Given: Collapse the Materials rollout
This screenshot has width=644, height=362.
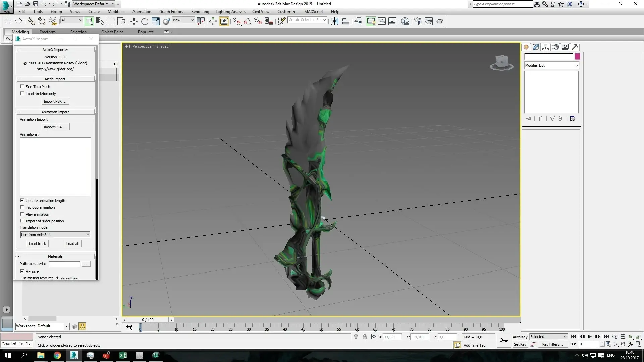Looking at the screenshot, I should [x=55, y=256].
